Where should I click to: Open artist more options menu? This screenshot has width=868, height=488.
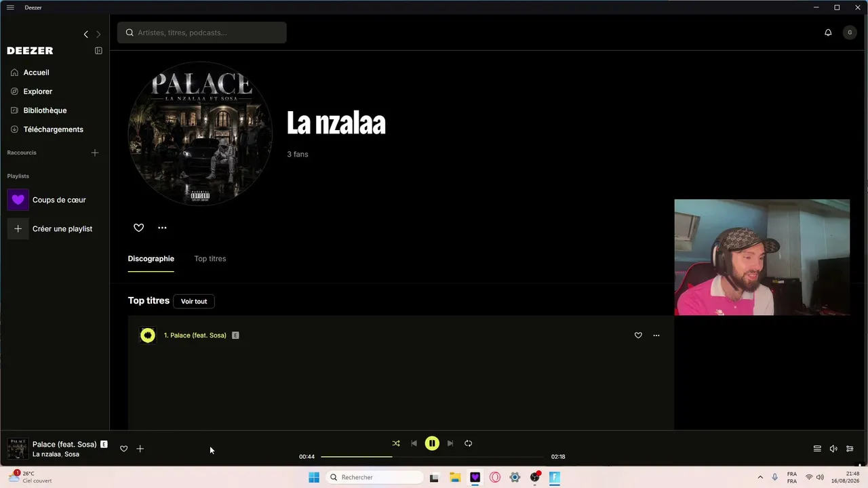pos(162,228)
